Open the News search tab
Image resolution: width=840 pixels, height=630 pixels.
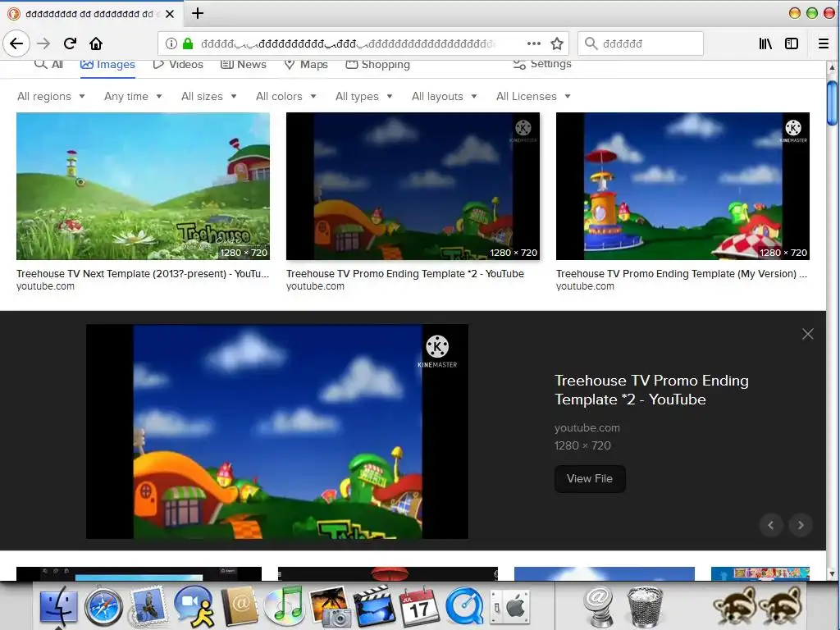pyautogui.click(x=243, y=64)
